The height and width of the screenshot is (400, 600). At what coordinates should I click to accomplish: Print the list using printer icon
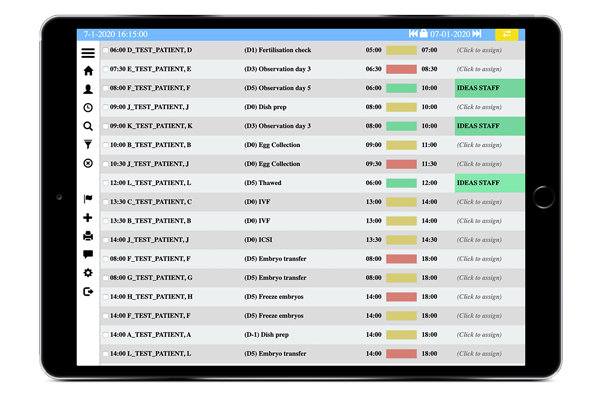click(88, 236)
